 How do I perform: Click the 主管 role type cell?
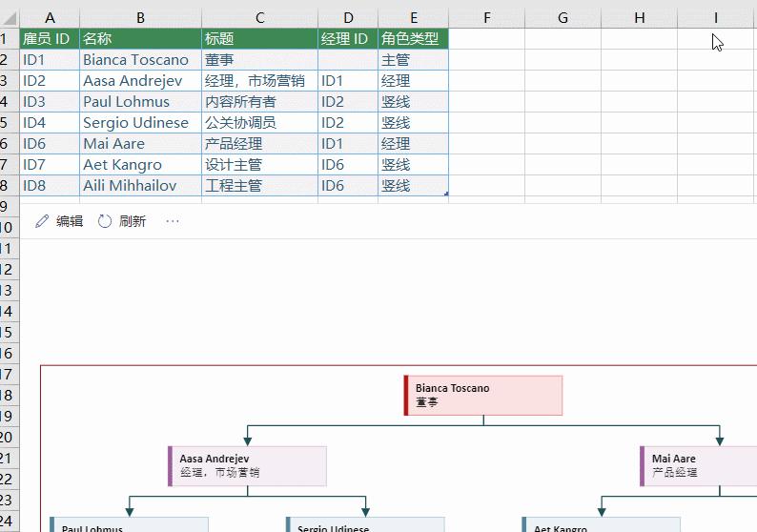tap(413, 60)
